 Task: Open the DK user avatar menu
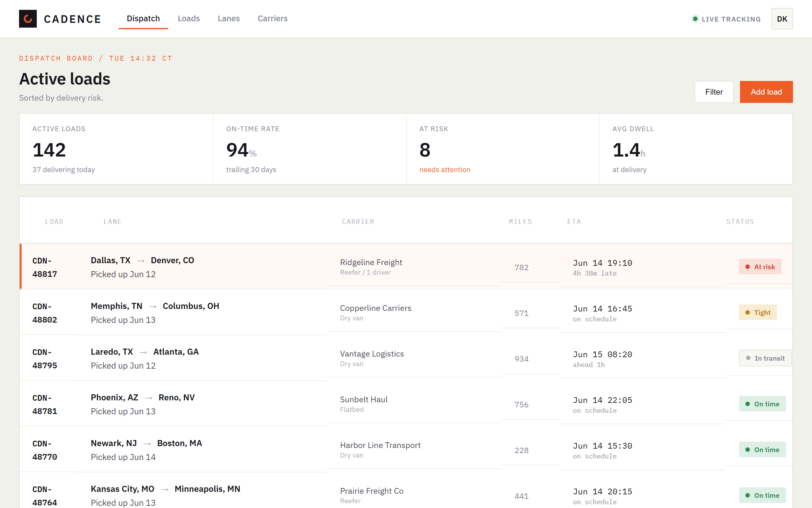[x=782, y=19]
